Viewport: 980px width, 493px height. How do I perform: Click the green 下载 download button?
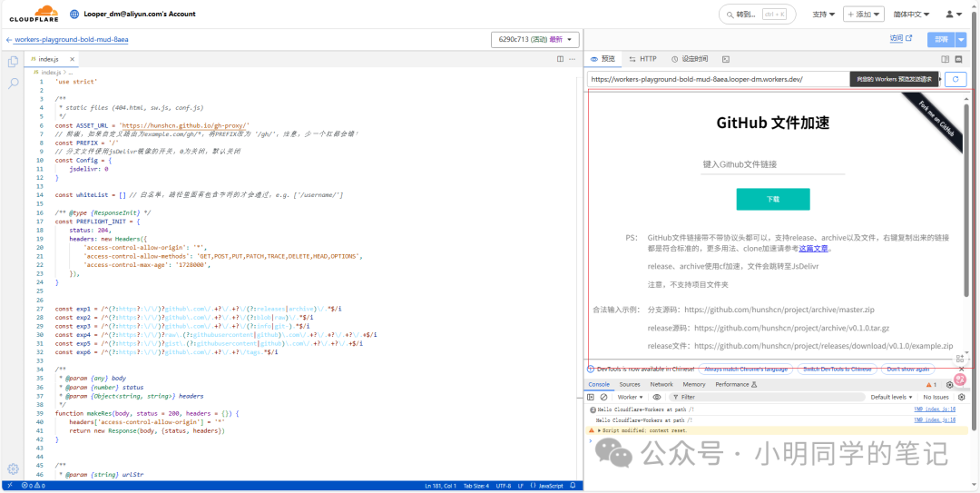coord(773,199)
